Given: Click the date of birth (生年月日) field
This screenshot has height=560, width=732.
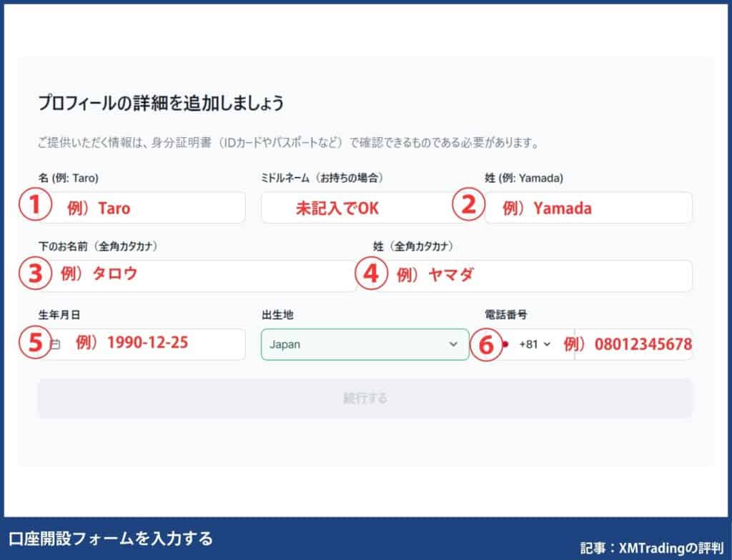Looking at the screenshot, I should [142, 344].
